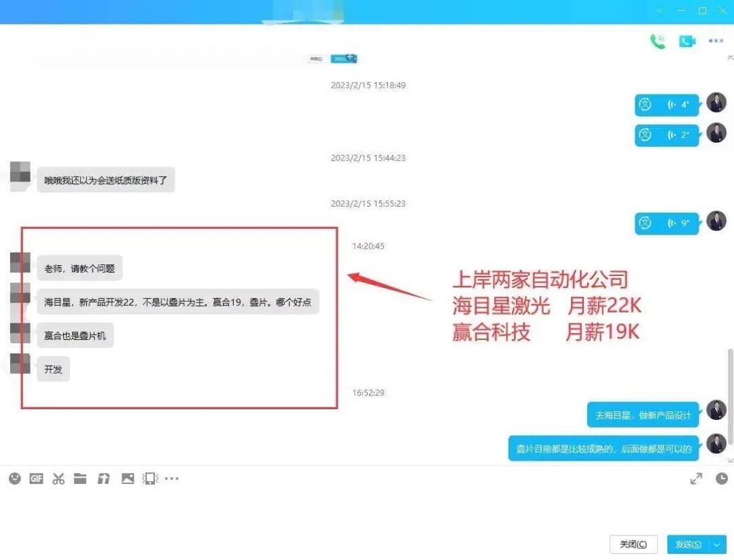This screenshot has height=560, width=734.
Task: Convert the 9-second voice message to text
Action: tap(646, 224)
